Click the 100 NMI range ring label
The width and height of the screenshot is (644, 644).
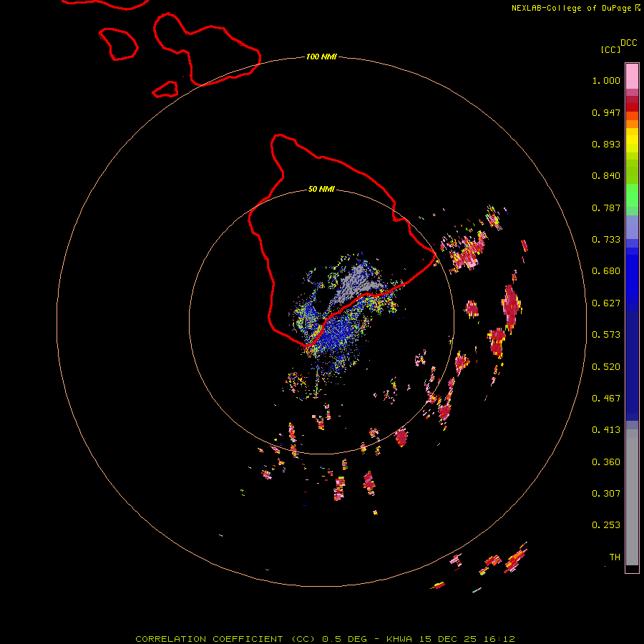point(321,57)
